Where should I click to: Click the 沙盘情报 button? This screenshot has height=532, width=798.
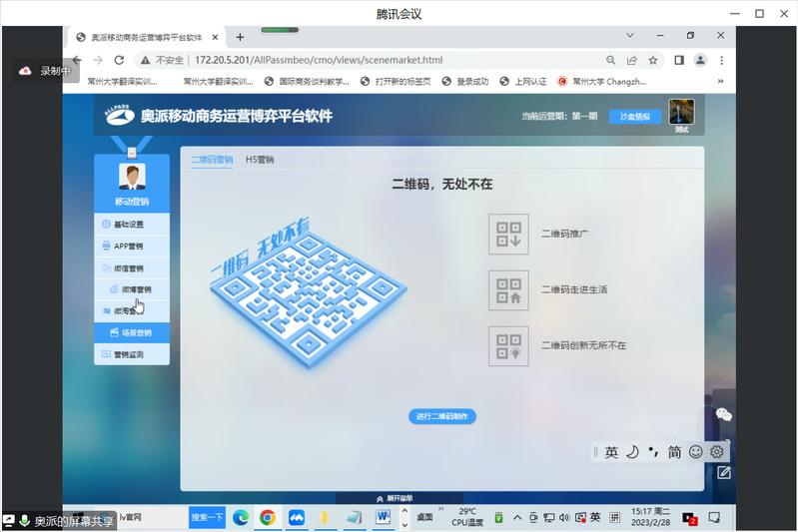point(634,117)
